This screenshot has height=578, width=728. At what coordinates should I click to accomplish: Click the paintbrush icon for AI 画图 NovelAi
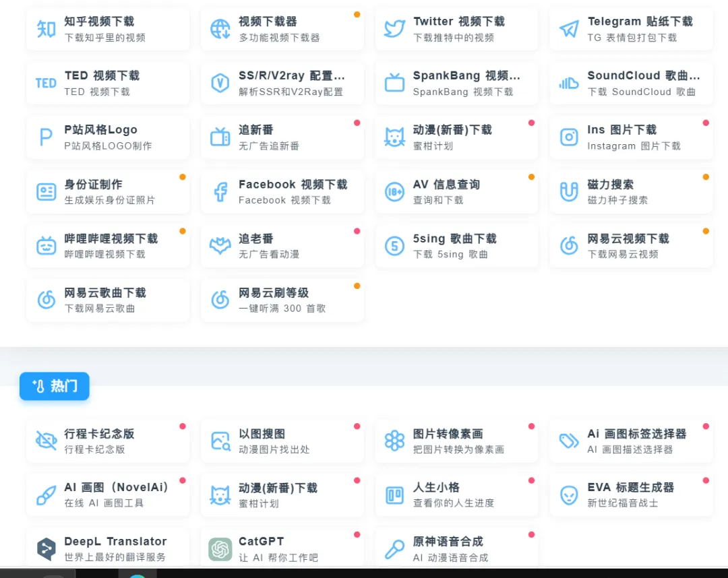(x=46, y=495)
